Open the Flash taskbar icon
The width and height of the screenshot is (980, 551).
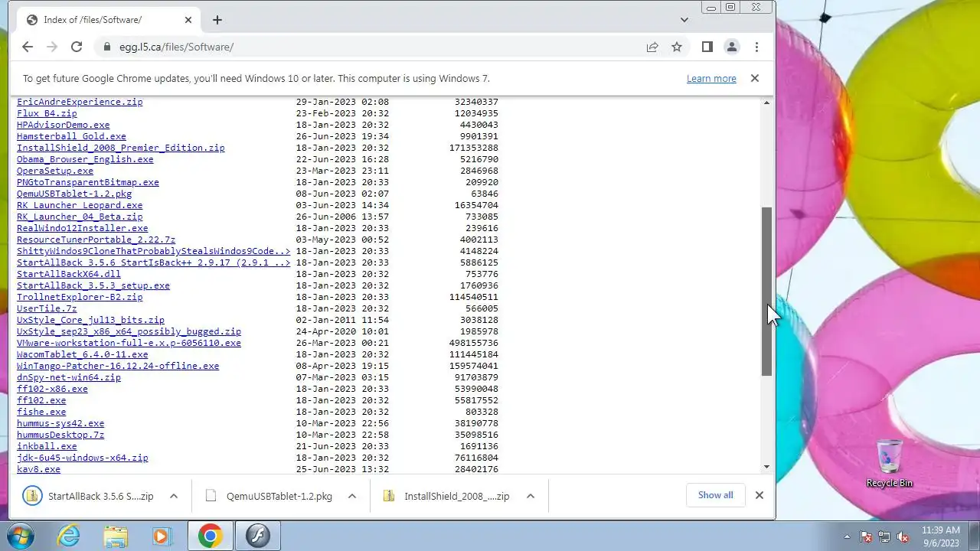coord(258,536)
